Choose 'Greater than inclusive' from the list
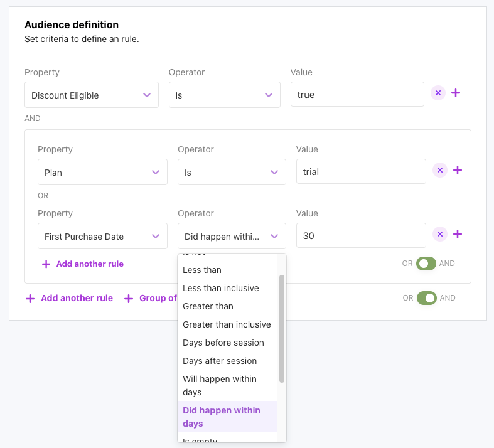The width and height of the screenshot is (494, 448). [227, 324]
